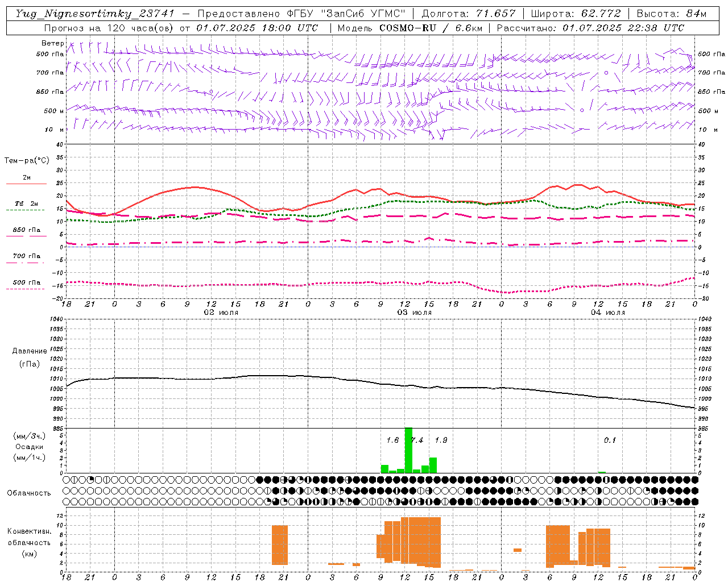This screenshot has width=728, height=582.
Task: Click the latitude value Широта: 62.772
Action: coord(576,14)
